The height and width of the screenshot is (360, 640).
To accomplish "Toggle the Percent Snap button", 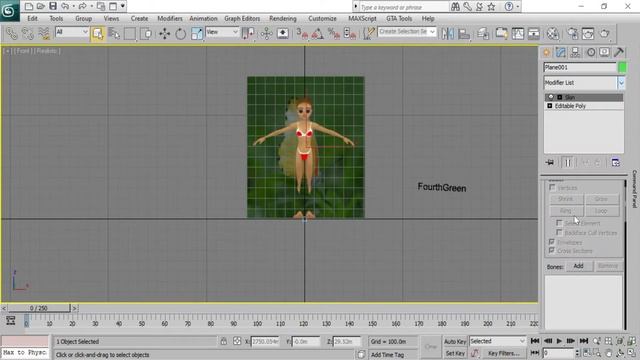I will pyautogui.click(x=334, y=33).
